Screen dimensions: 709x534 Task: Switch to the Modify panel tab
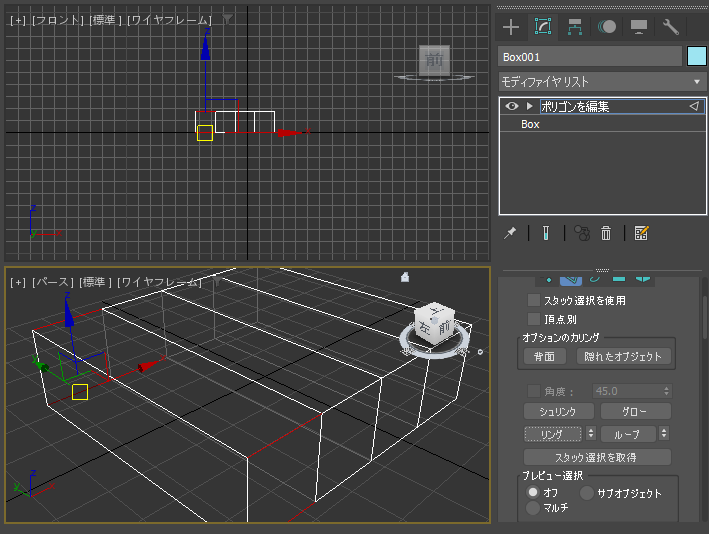543,27
